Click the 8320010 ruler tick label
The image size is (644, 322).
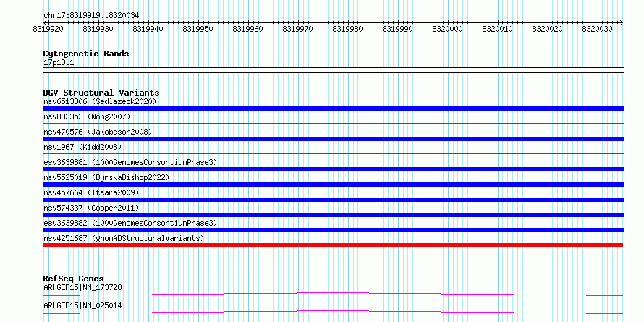pos(498,29)
